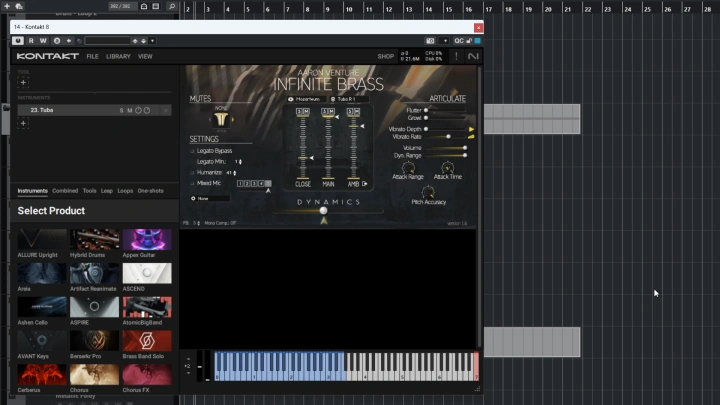720x405 pixels.
Task: Toggle Mono Comp: Off setting
Action: 220,223
